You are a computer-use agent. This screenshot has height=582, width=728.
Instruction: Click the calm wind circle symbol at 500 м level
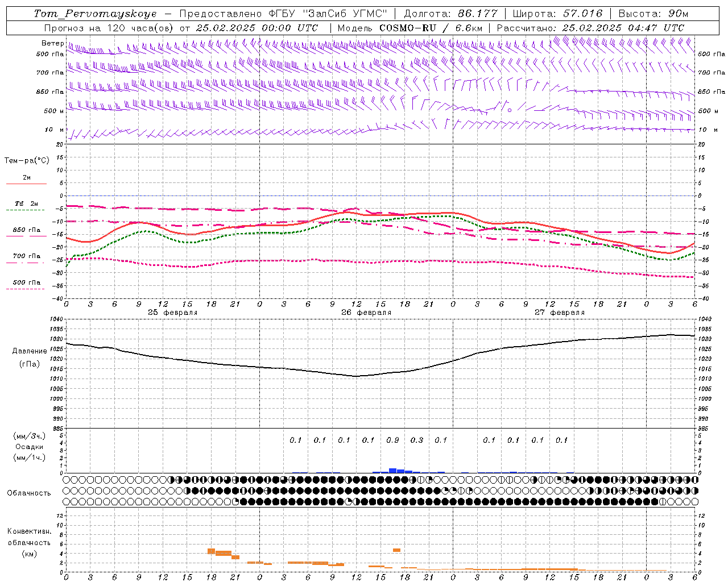[x=510, y=110]
